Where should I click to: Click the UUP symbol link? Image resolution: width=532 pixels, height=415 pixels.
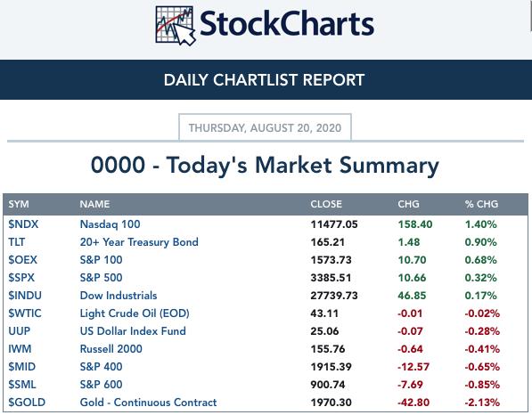20,331
